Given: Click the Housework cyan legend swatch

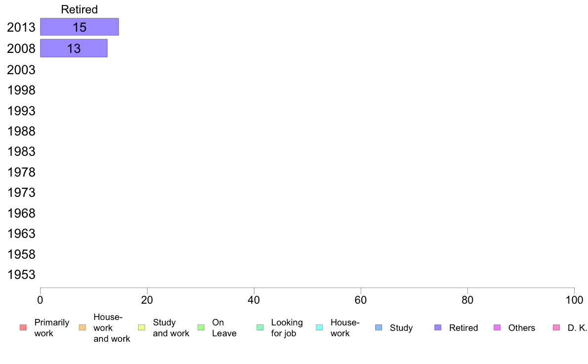Looking at the screenshot, I should pos(320,327).
